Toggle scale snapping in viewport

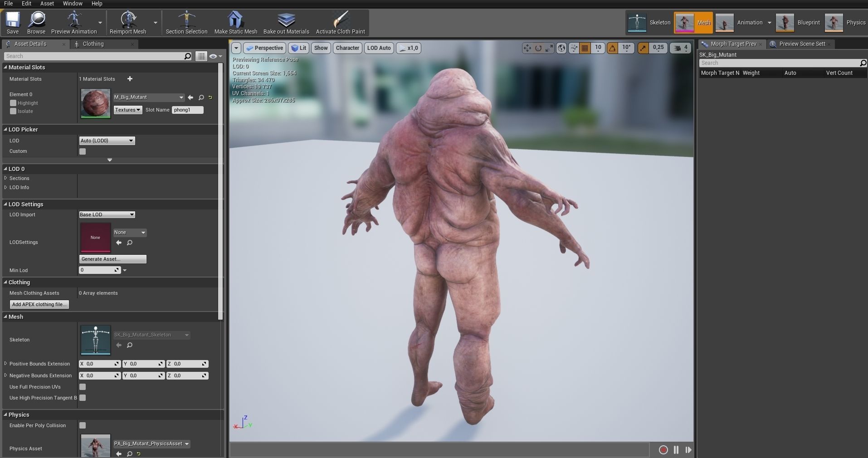pos(643,48)
